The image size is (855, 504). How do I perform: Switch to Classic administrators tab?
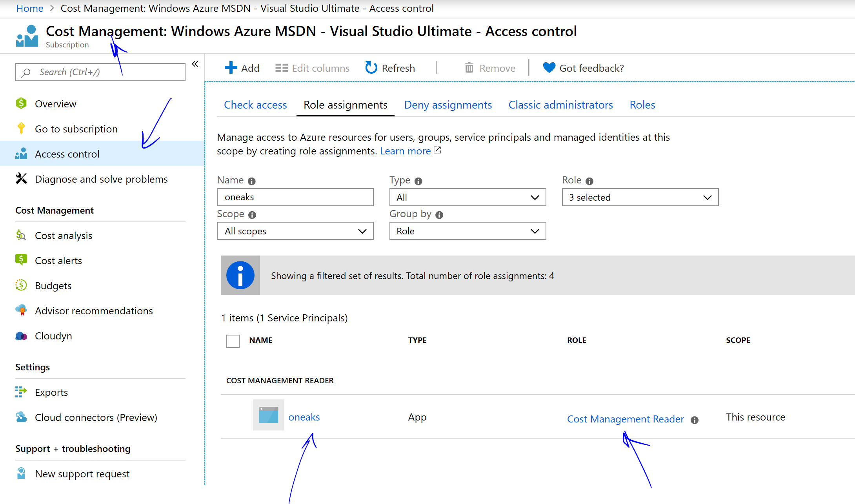(560, 105)
